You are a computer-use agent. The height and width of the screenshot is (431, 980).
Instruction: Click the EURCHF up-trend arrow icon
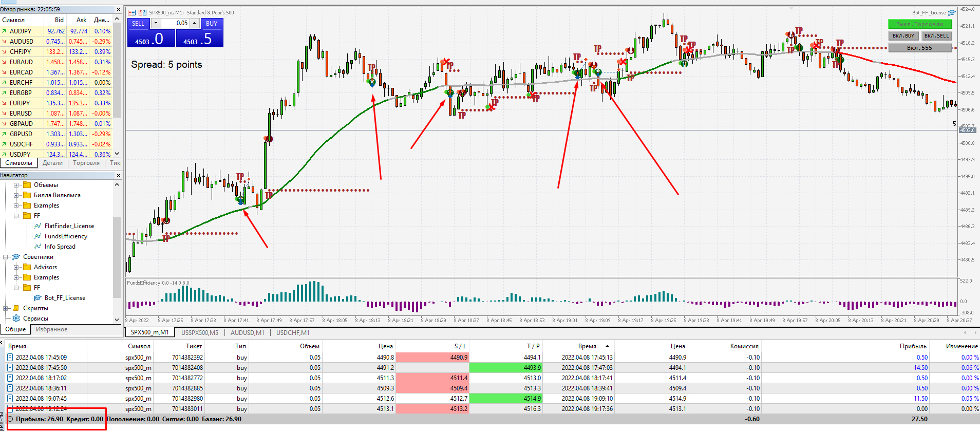(x=4, y=83)
